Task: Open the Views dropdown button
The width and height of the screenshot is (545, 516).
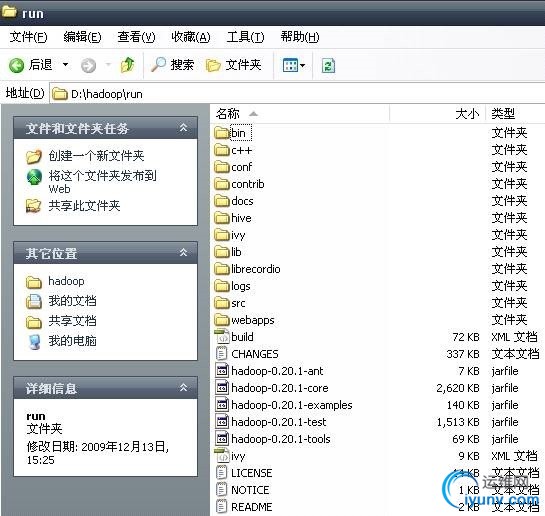Action: tap(294, 65)
